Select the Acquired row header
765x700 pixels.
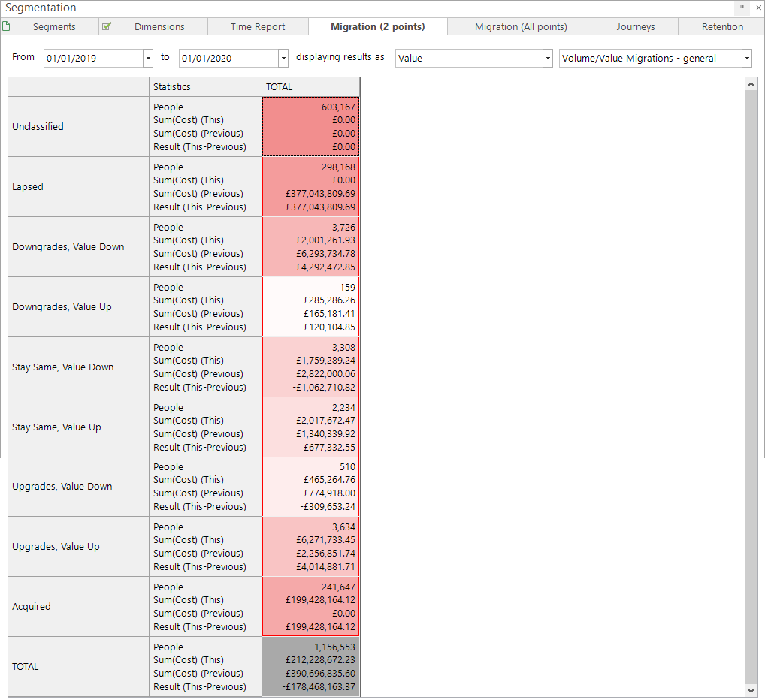[x=78, y=606]
